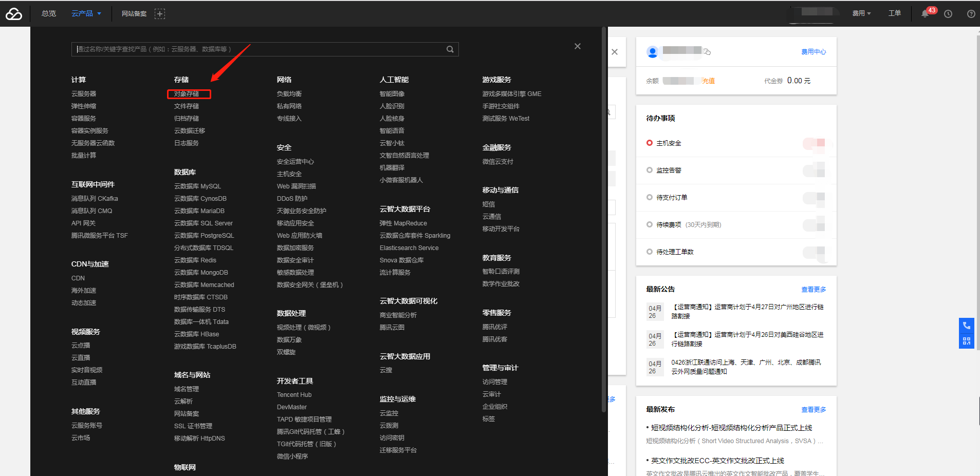Open SSL 证书管理 link
Screen dimensions: 980x476
[x=193, y=426]
